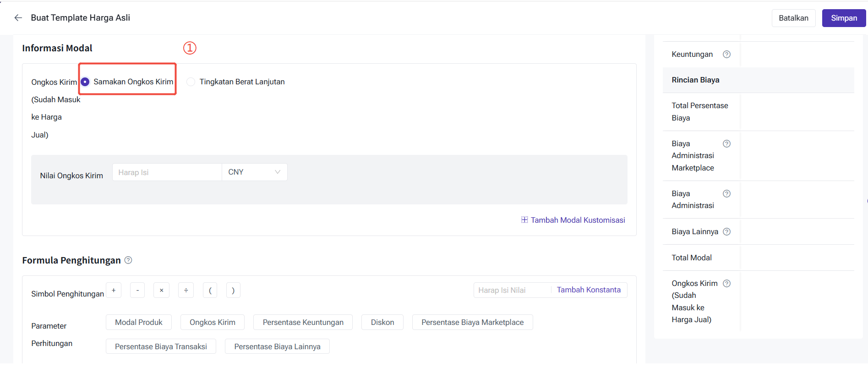This screenshot has width=868, height=368.
Task: Click the Nilai Ongkos Kirim input field
Action: point(167,172)
